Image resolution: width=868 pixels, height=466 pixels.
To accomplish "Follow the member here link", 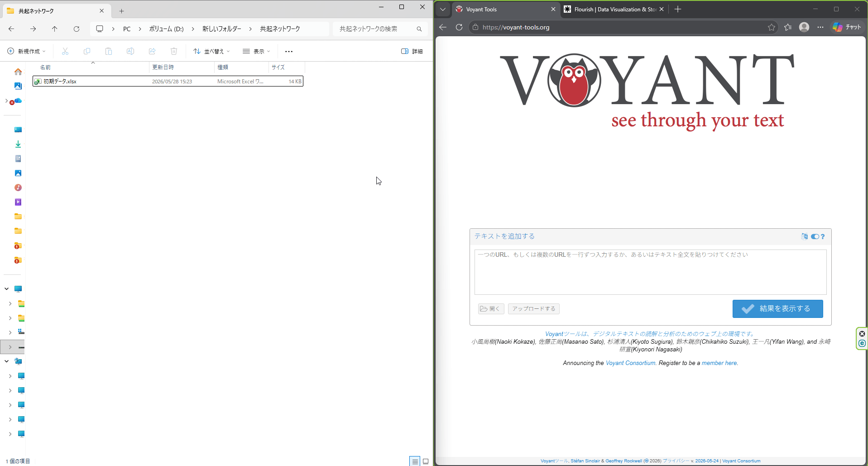I will coord(719,363).
